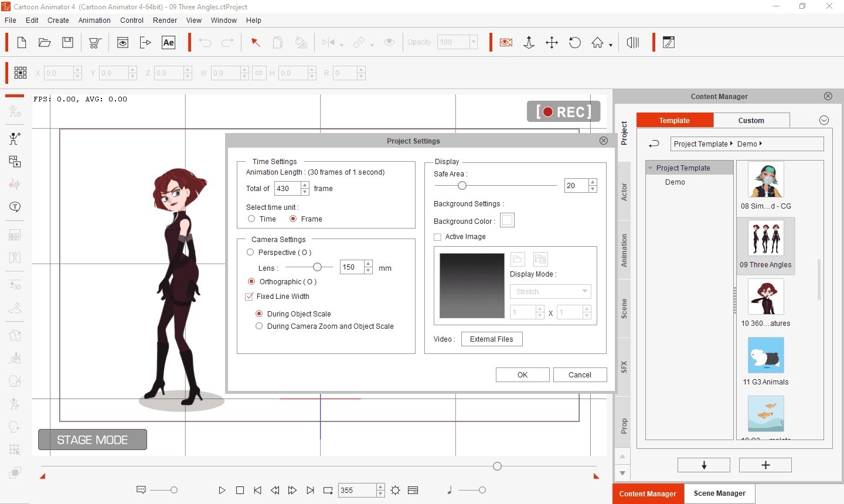Viewport: 844px width, 504px height.
Task: Collapse the Project Template tree node
Action: click(x=651, y=168)
